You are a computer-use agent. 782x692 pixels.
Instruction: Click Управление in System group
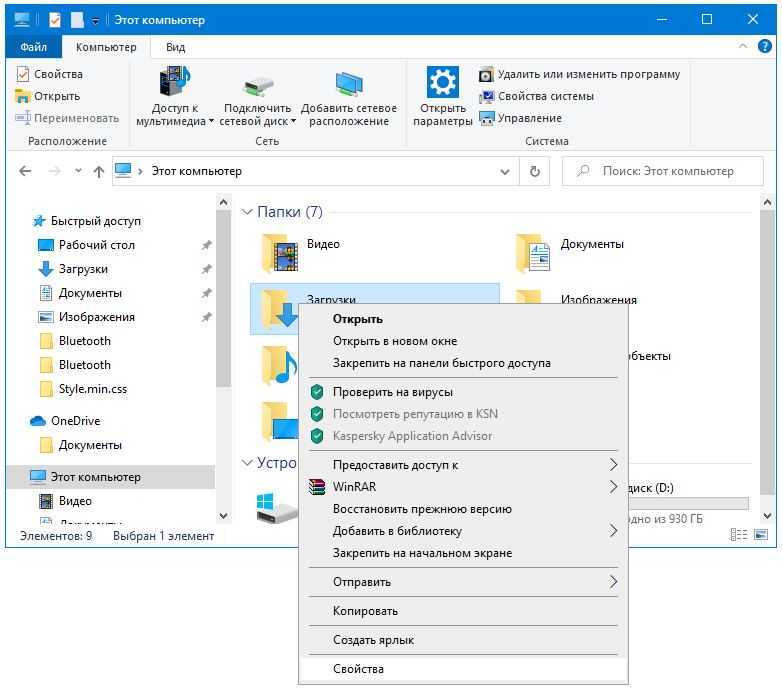point(521,118)
